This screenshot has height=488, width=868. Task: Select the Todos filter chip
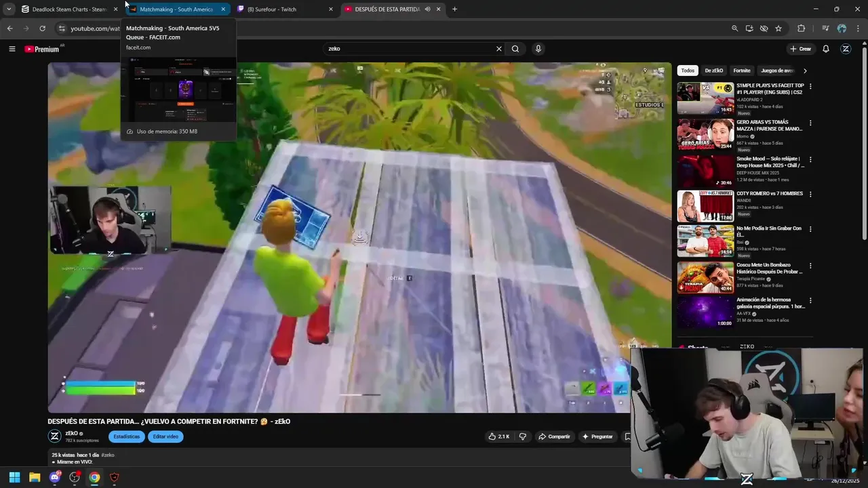click(688, 70)
